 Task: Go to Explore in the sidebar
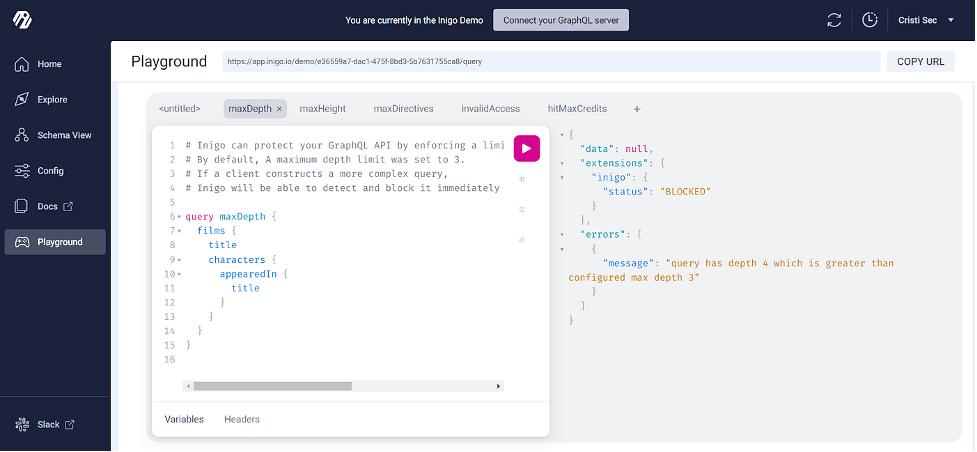point(52,99)
